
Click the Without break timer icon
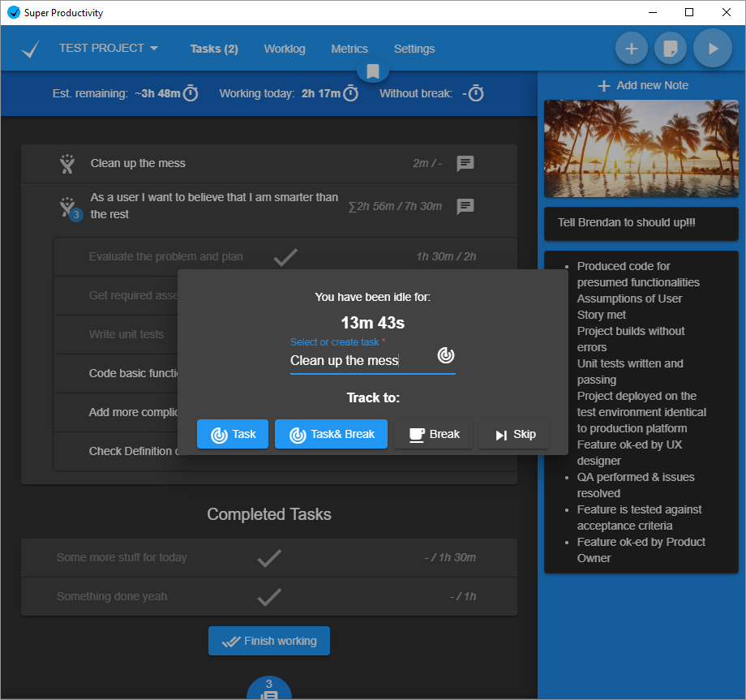[x=476, y=93]
